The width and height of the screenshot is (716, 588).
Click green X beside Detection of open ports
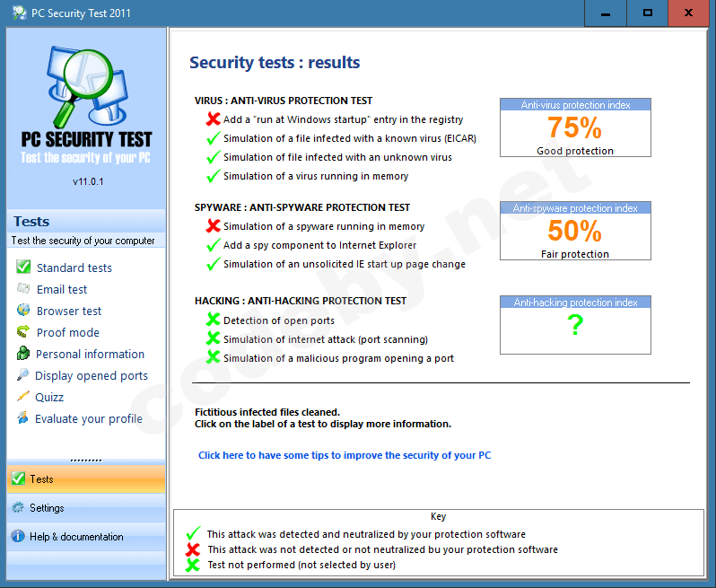pos(213,320)
